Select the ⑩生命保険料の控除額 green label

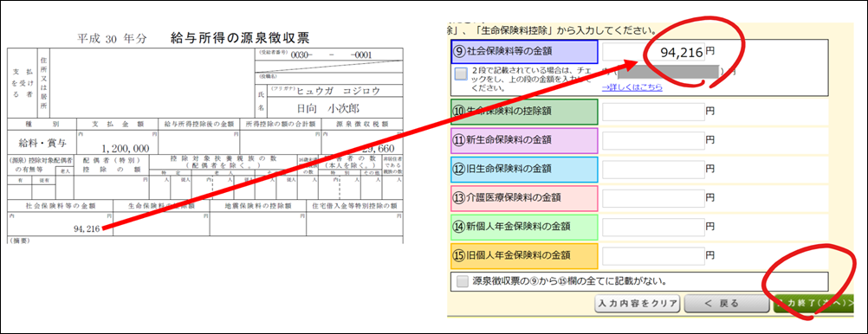pyautogui.click(x=525, y=112)
